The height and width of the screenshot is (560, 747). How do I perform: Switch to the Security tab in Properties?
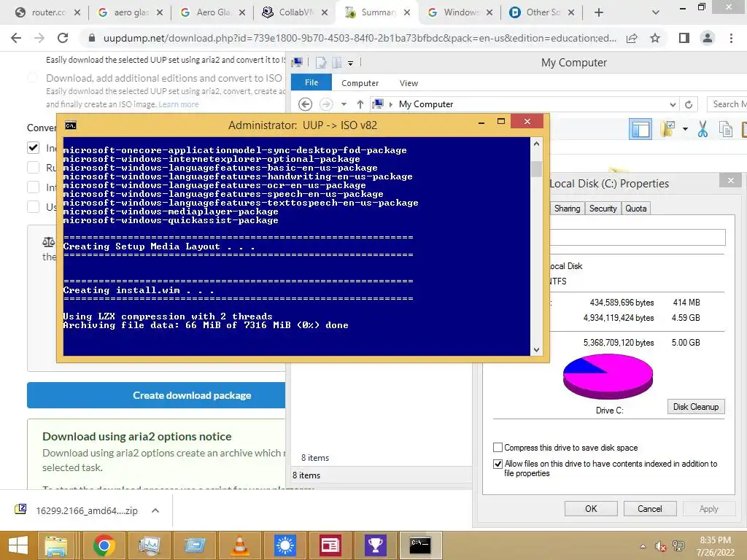[x=603, y=209]
